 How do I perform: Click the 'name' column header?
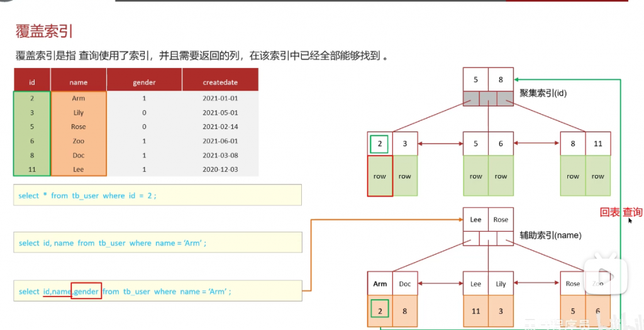[x=79, y=82]
